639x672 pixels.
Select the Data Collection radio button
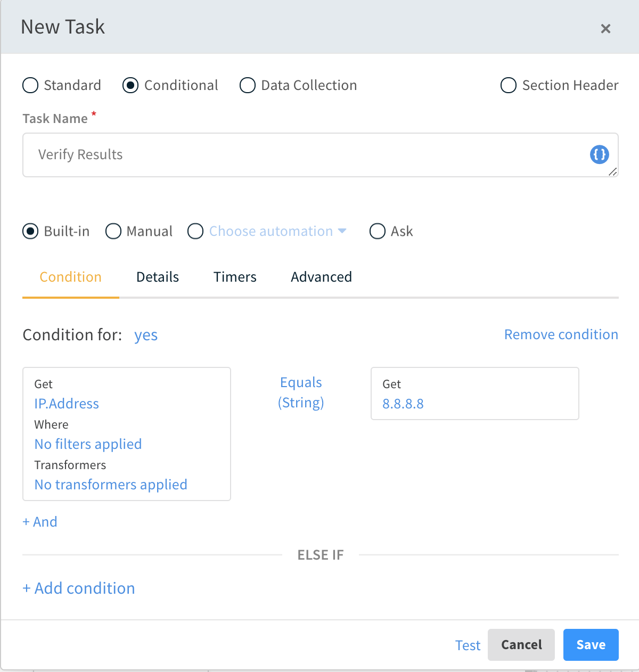click(x=248, y=85)
